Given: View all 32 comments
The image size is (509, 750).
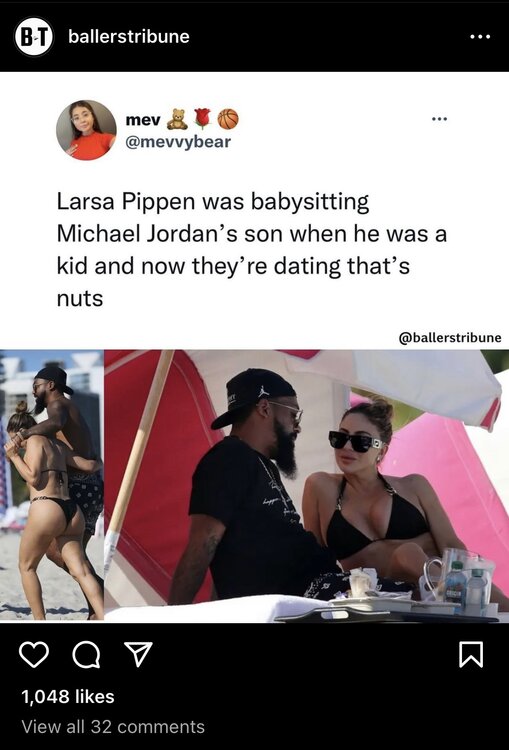Looking at the screenshot, I should (113, 727).
